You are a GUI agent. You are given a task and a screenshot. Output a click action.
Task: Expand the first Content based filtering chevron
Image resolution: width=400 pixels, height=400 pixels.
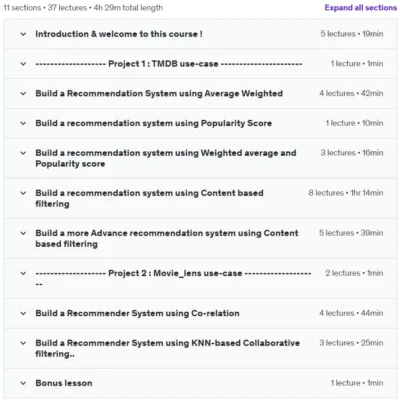click(23, 193)
